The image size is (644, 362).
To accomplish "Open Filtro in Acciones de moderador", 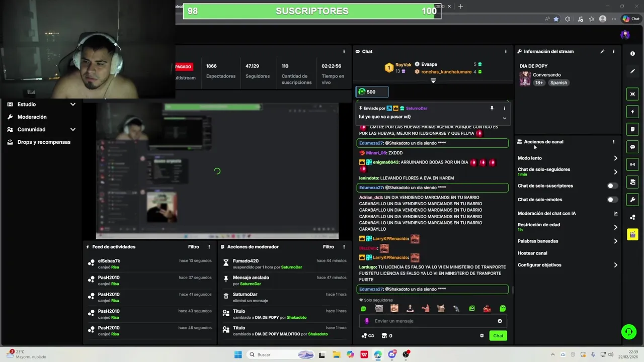I will [x=328, y=247].
